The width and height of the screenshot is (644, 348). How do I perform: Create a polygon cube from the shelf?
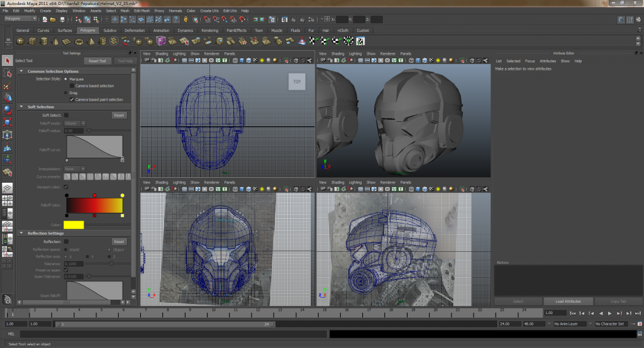(x=33, y=41)
